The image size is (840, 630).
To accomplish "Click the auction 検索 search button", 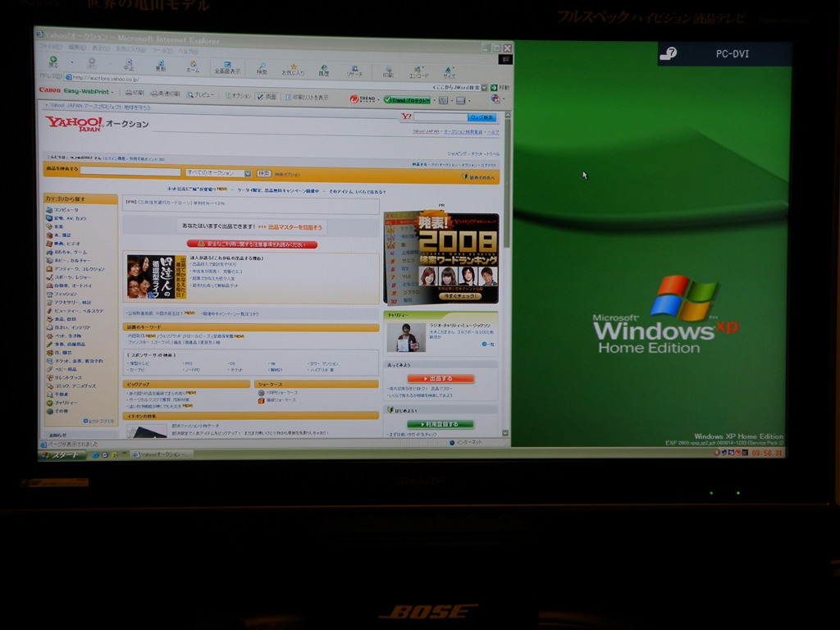I will pyautogui.click(x=263, y=174).
